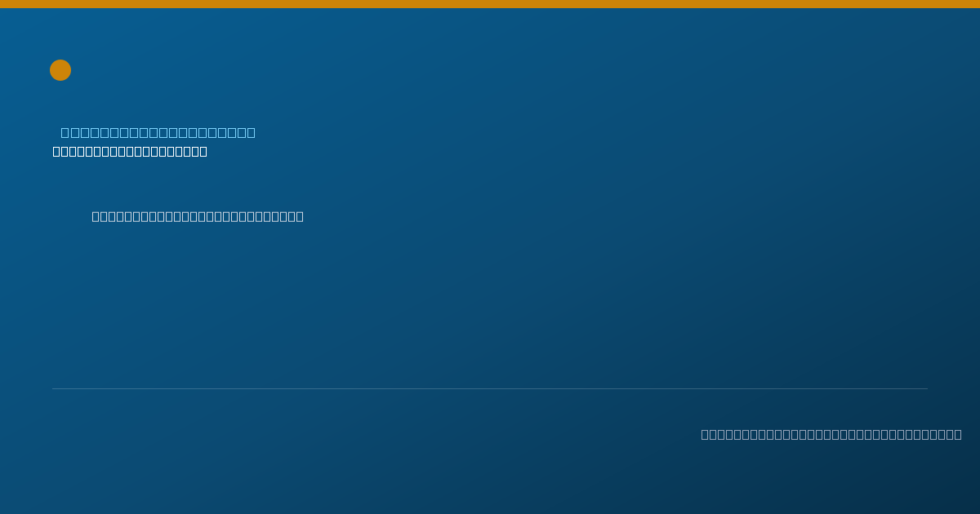This screenshot has height=514, width=980.
Task: Click the thin horizontal divider line
Action: [x=490, y=388]
